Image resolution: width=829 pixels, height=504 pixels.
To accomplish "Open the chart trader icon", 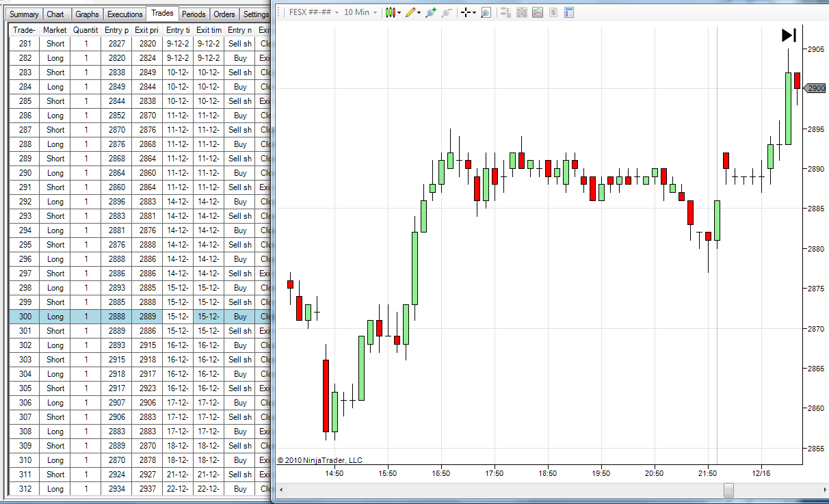I will 505,12.
